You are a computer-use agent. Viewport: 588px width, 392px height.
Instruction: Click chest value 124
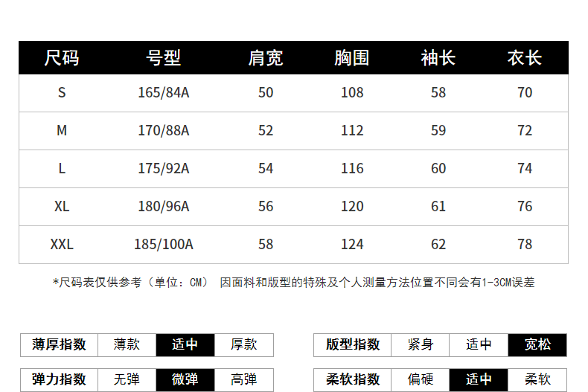pyautogui.click(x=352, y=244)
